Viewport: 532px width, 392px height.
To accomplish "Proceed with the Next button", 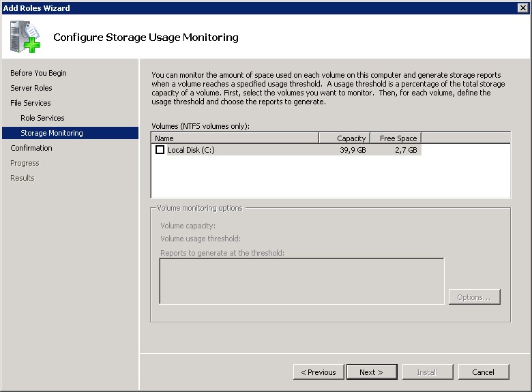I will coord(372,372).
